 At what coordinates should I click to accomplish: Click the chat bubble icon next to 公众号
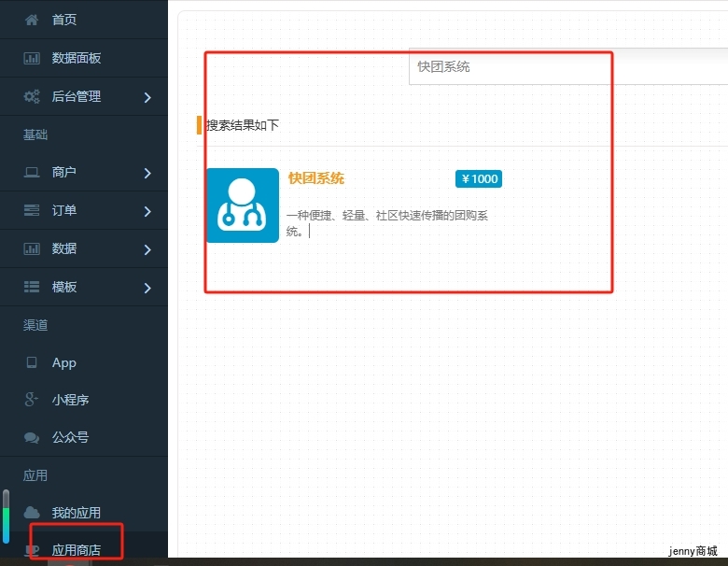pyautogui.click(x=32, y=437)
